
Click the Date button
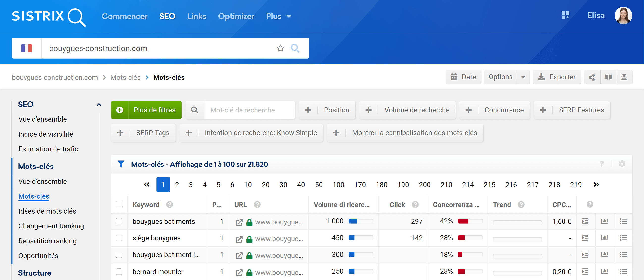tap(463, 77)
